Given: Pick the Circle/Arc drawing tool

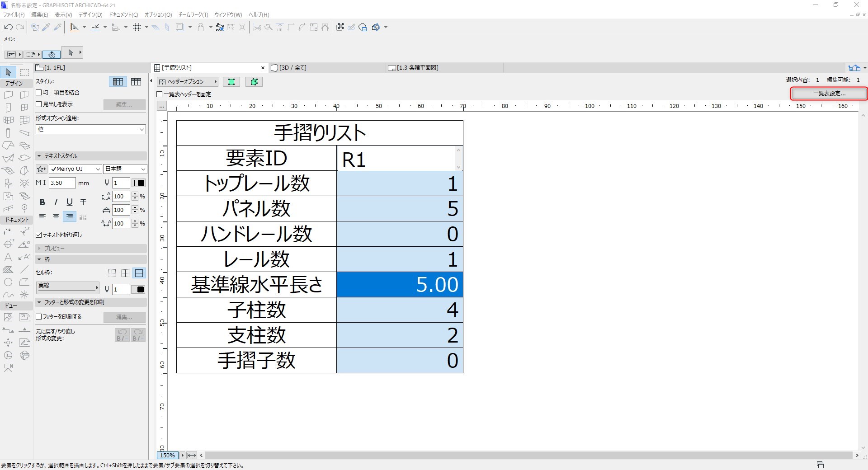Looking at the screenshot, I should (8, 282).
